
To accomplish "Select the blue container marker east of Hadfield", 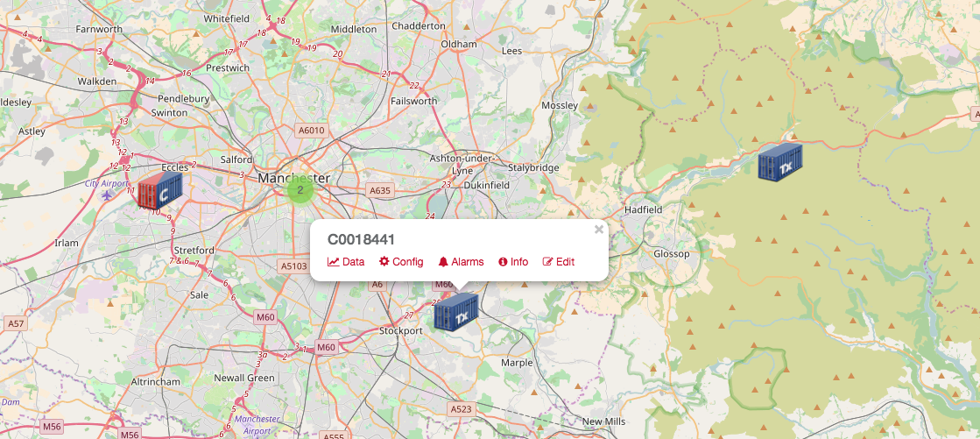I will (x=780, y=162).
